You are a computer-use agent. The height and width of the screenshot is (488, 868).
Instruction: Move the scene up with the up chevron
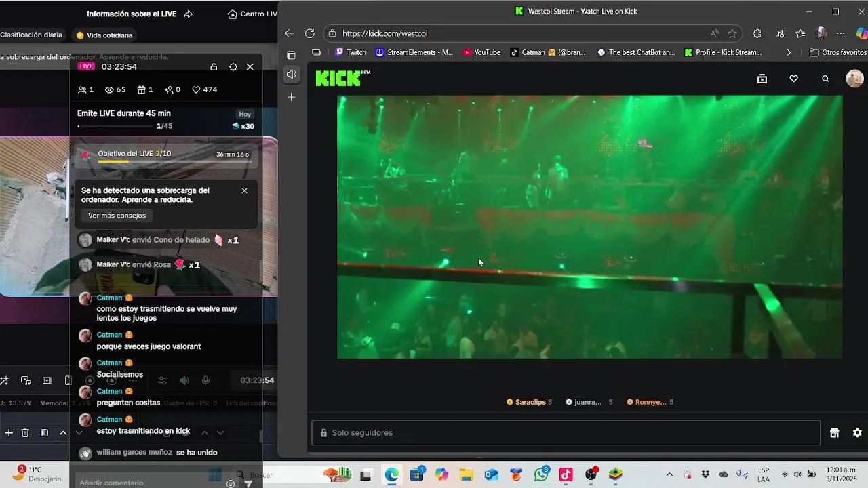click(63, 432)
